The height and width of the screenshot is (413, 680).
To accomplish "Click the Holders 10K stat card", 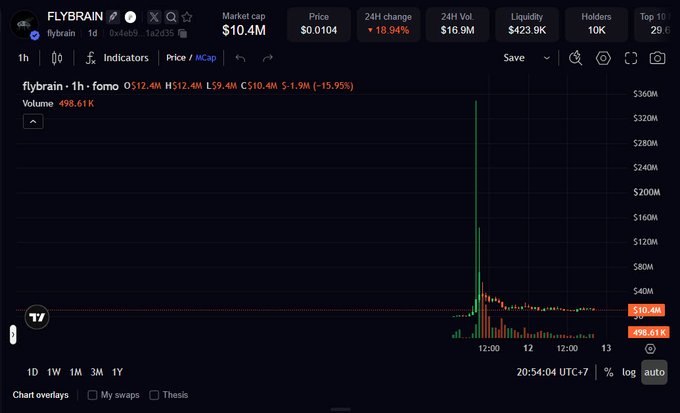I will [596, 24].
